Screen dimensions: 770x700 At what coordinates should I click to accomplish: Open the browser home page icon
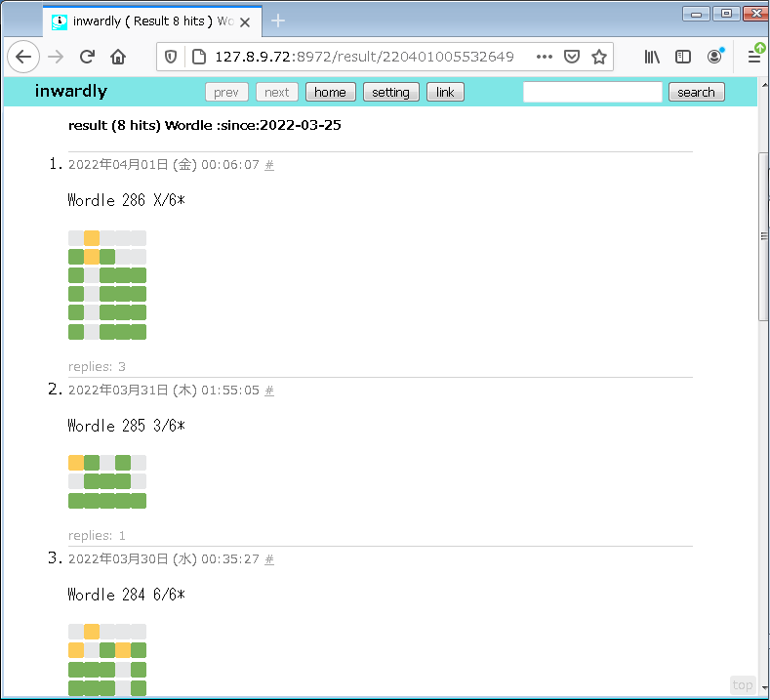click(x=118, y=57)
